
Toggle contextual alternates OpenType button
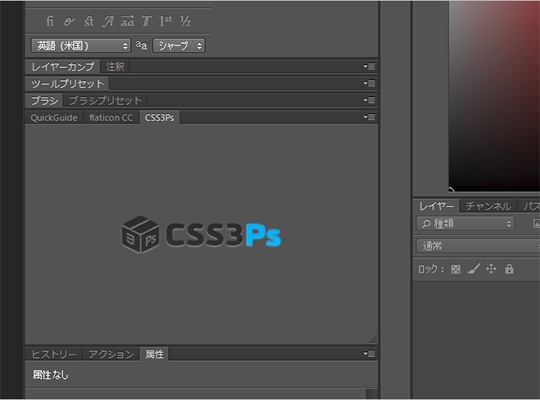(69, 21)
